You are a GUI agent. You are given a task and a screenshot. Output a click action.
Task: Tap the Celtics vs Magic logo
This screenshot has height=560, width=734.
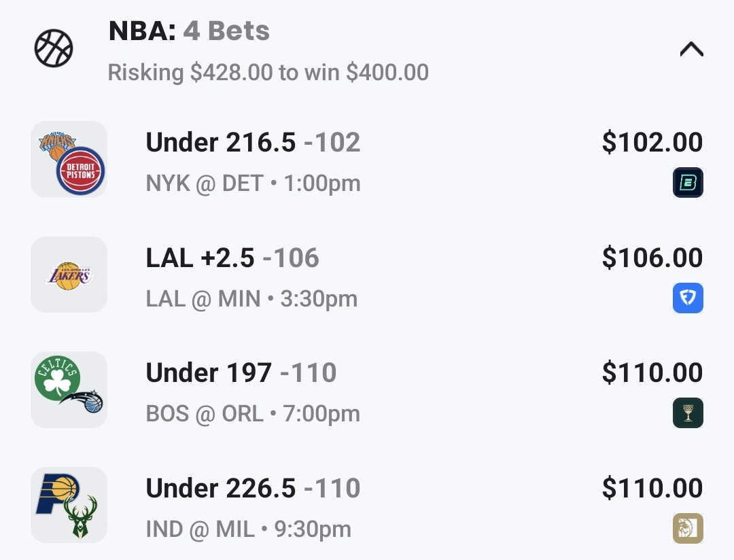point(69,389)
